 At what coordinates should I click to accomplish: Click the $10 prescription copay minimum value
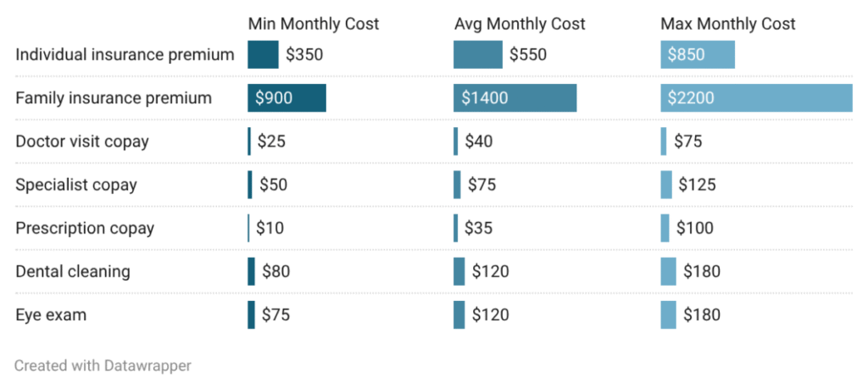click(x=270, y=228)
